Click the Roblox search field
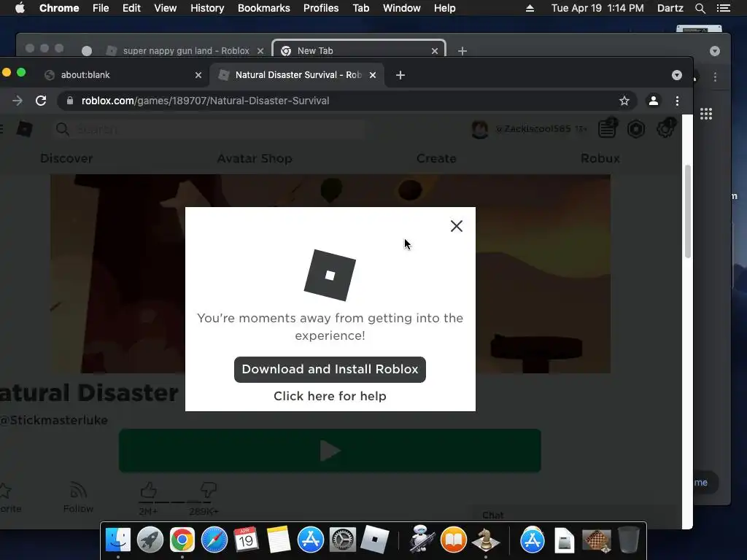This screenshot has width=747, height=560. tap(209, 129)
